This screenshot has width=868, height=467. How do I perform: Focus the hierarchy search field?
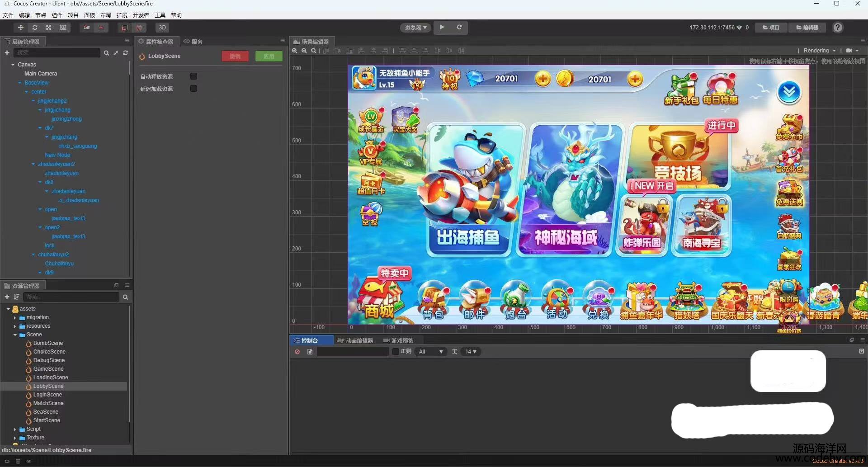[x=57, y=52]
